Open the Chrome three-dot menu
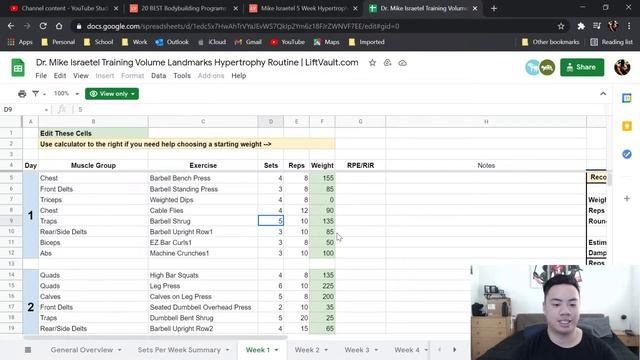Image resolution: width=640 pixels, height=360 pixels. click(x=629, y=26)
